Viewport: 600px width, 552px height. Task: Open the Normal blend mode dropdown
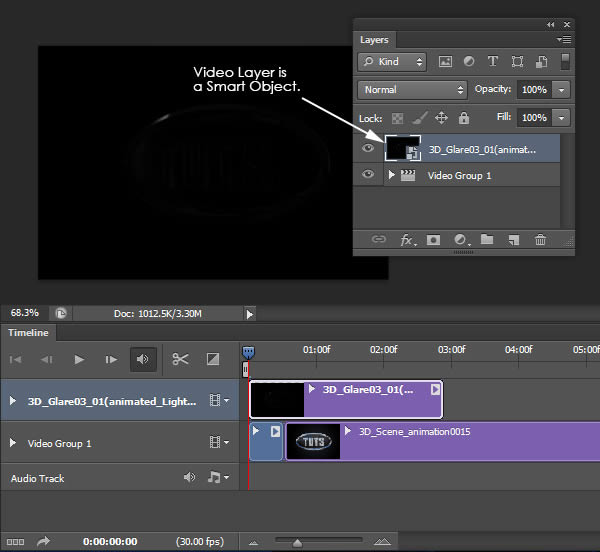412,90
